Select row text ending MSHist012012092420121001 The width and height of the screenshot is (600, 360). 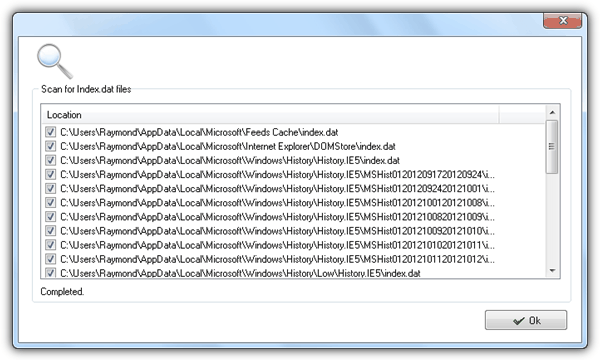tap(277, 189)
